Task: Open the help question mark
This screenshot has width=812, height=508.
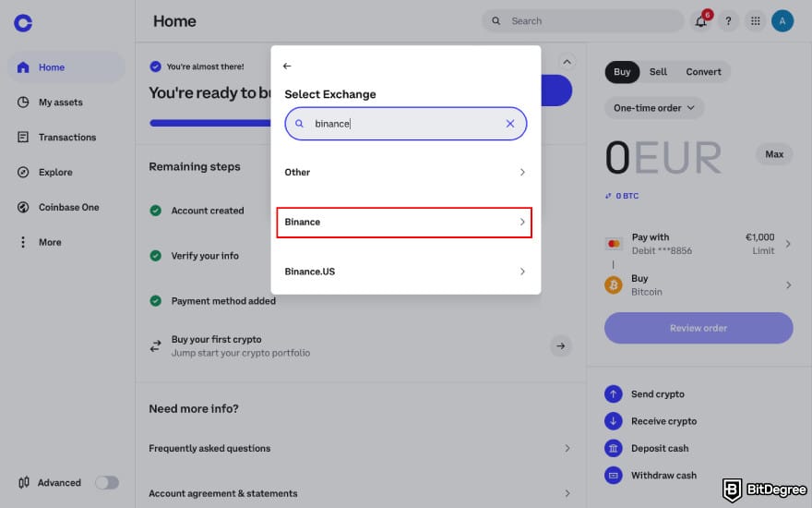Action: [x=728, y=21]
